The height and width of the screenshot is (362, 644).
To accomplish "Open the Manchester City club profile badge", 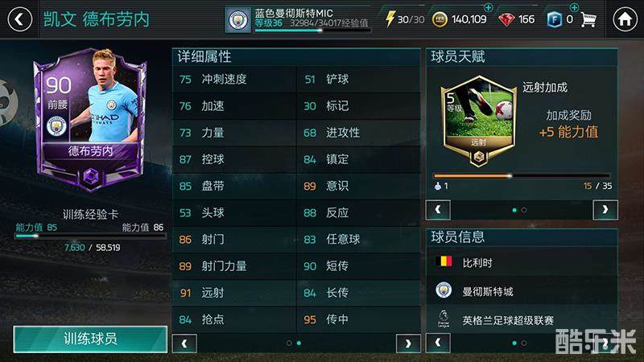I will (237, 19).
